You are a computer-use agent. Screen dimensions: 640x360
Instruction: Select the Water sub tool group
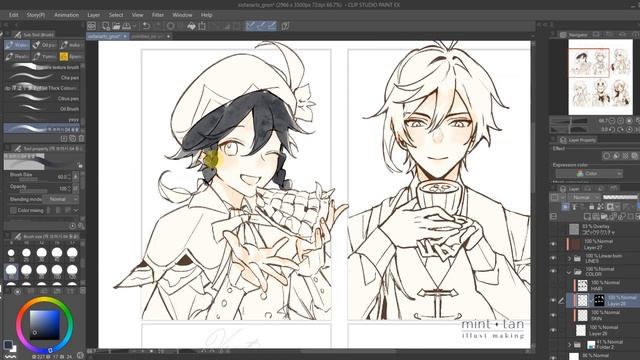(x=17, y=45)
